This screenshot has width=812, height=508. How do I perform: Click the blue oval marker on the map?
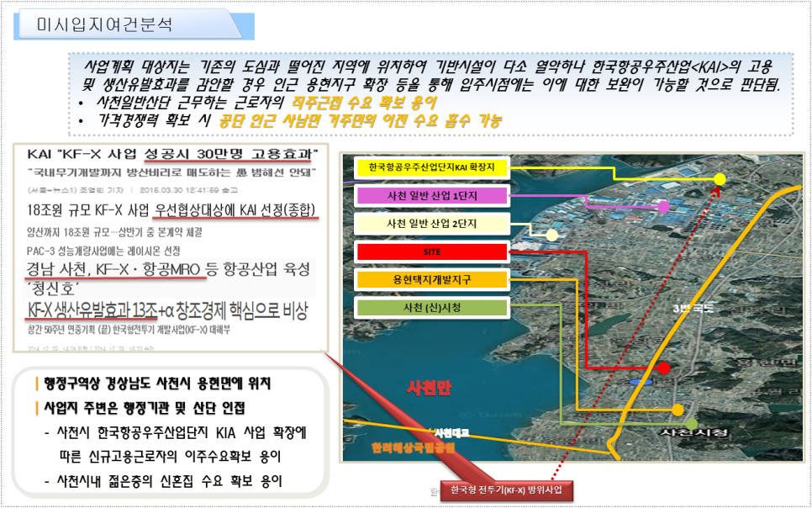pyautogui.click(x=640, y=383)
